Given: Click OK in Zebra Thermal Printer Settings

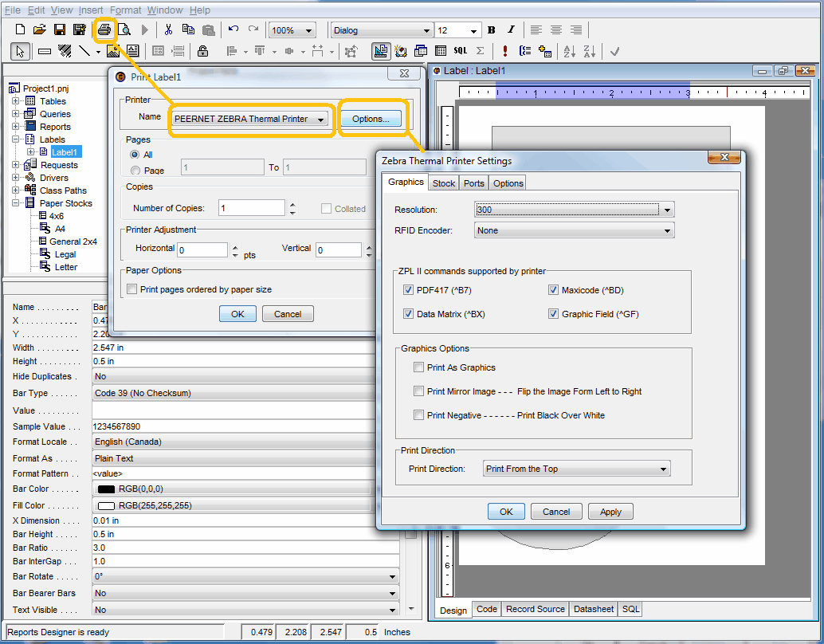Looking at the screenshot, I should [x=506, y=512].
